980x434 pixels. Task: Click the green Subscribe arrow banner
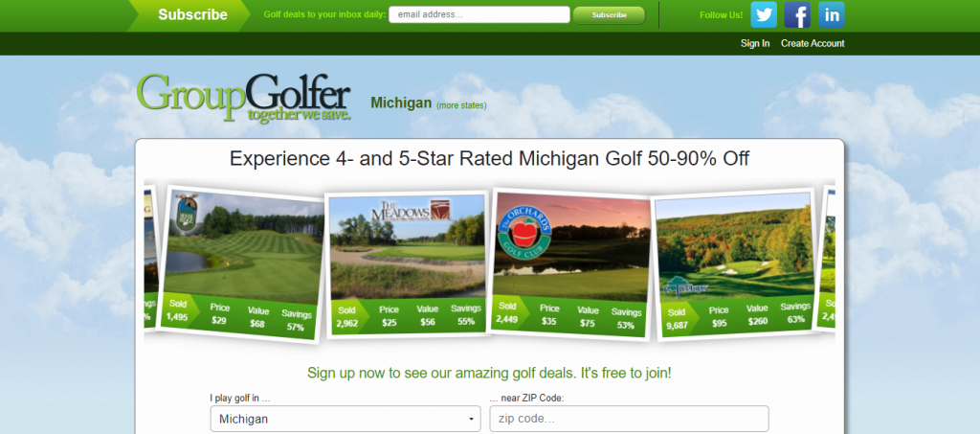(189, 15)
